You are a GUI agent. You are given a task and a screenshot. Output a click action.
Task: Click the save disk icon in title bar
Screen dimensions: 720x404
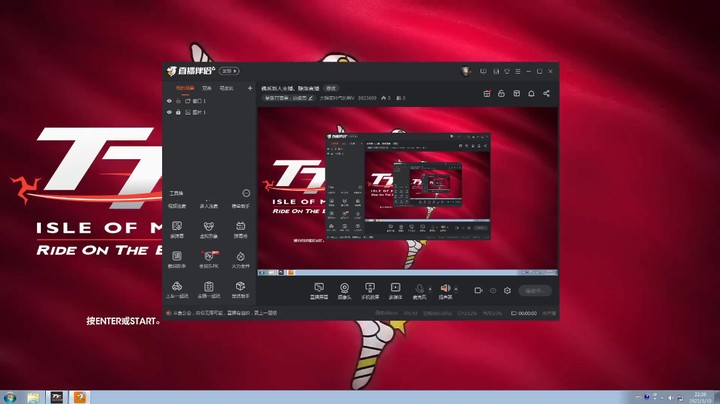pos(496,71)
